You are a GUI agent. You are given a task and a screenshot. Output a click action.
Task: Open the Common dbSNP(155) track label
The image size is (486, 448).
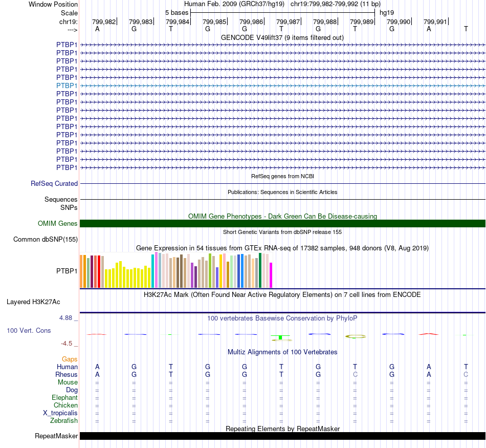[46, 240]
